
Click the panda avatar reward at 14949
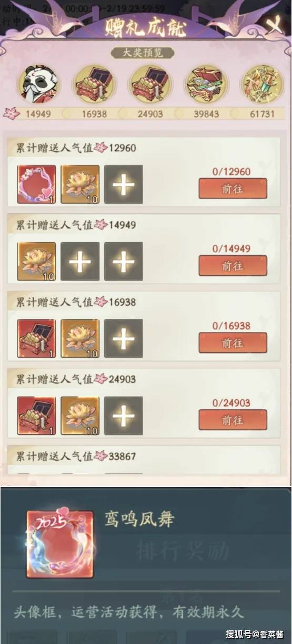click(39, 84)
